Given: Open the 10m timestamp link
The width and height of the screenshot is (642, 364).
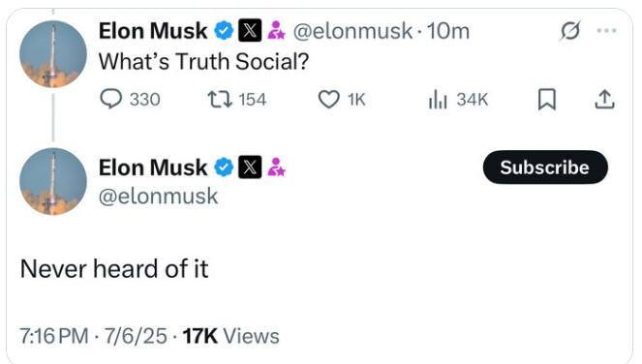Looking at the screenshot, I should click(448, 31).
